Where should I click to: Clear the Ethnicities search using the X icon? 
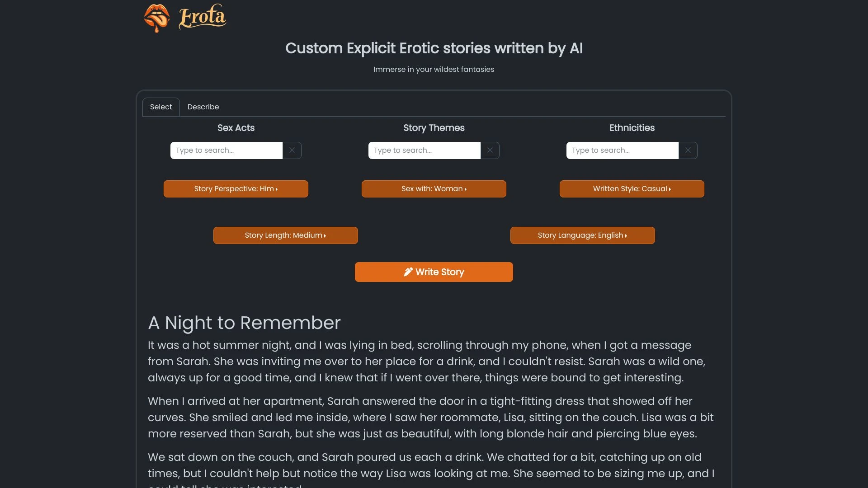coord(688,150)
